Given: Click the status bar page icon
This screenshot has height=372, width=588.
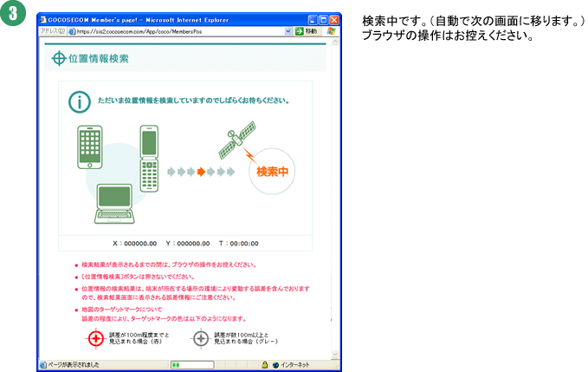Looking at the screenshot, I should (43, 365).
